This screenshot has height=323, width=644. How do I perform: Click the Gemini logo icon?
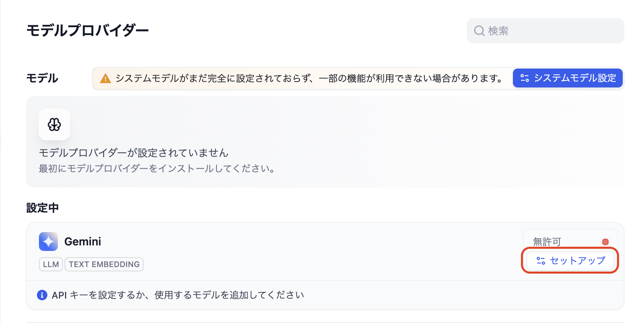click(48, 241)
